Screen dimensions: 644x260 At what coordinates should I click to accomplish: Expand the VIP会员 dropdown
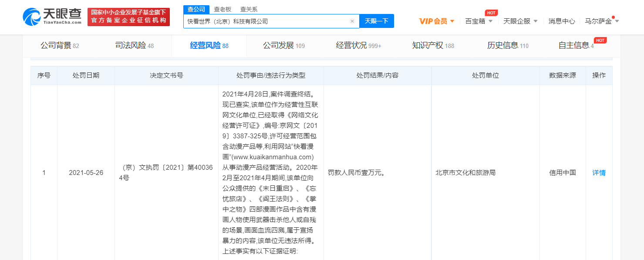click(437, 21)
